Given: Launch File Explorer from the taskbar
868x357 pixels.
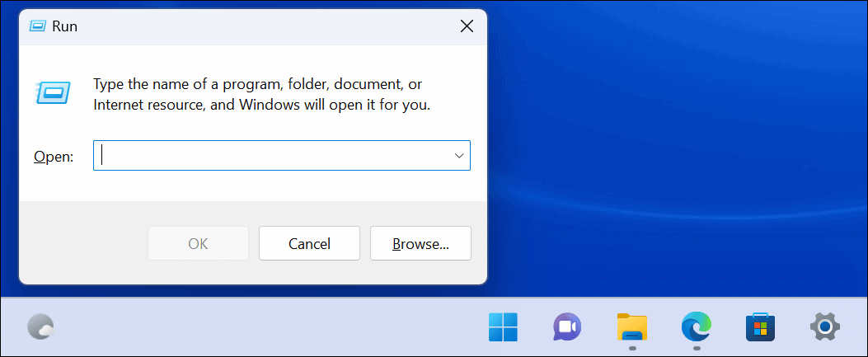Looking at the screenshot, I should pyautogui.click(x=631, y=326).
